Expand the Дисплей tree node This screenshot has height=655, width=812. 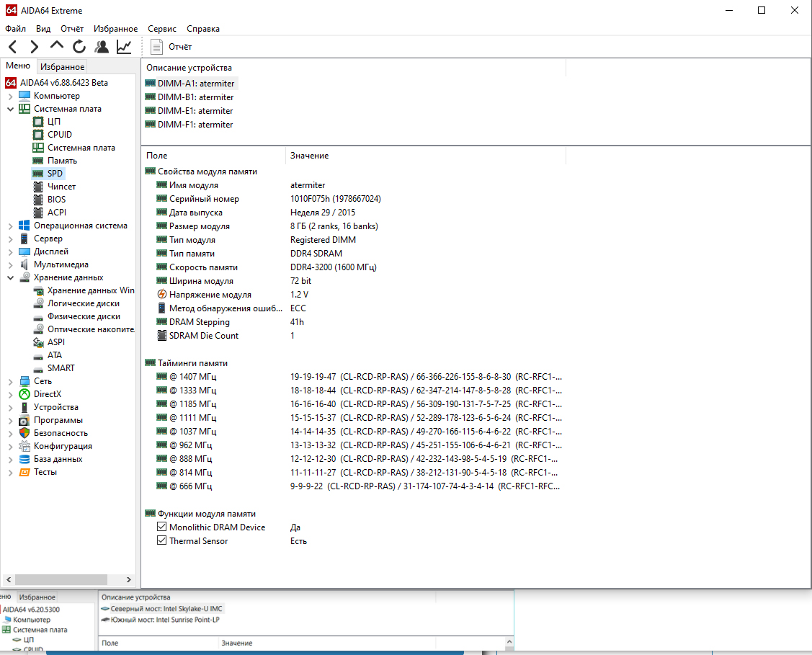point(10,251)
